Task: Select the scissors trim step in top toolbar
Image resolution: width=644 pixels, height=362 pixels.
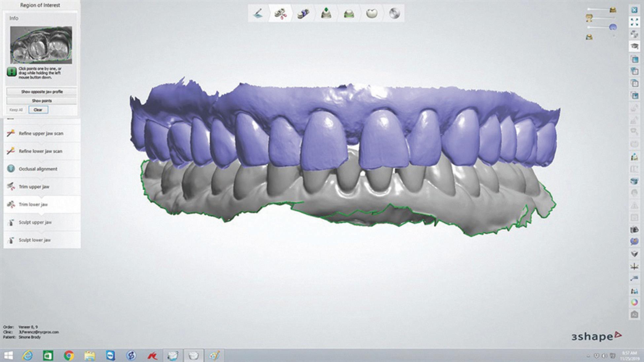Action: 280,14
